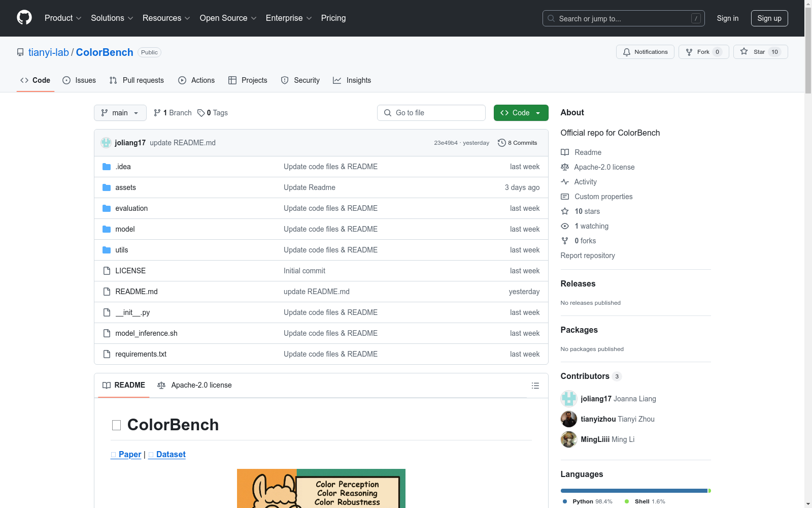812x508 pixels.
Task: Open the README outline icon
Action: pos(535,386)
